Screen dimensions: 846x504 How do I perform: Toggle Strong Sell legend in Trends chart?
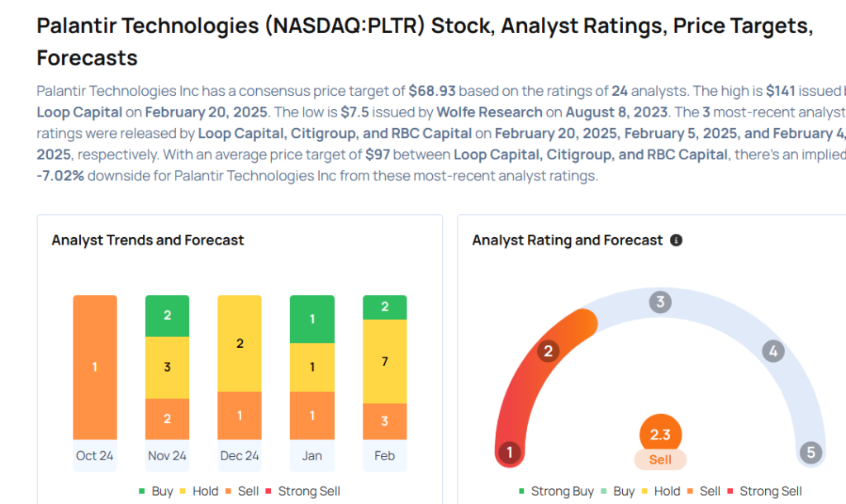click(x=301, y=491)
